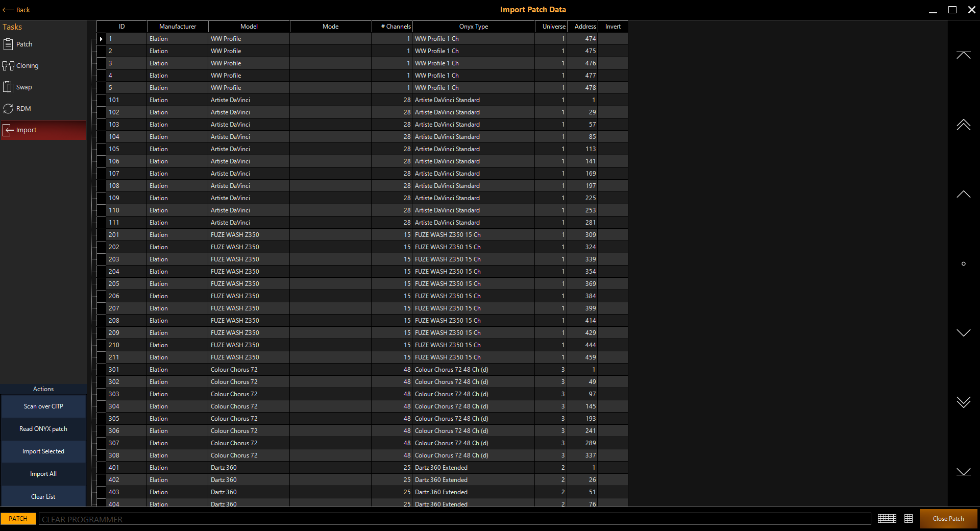Click the Patch clipboard icon
The image size is (980, 531).
pos(8,44)
